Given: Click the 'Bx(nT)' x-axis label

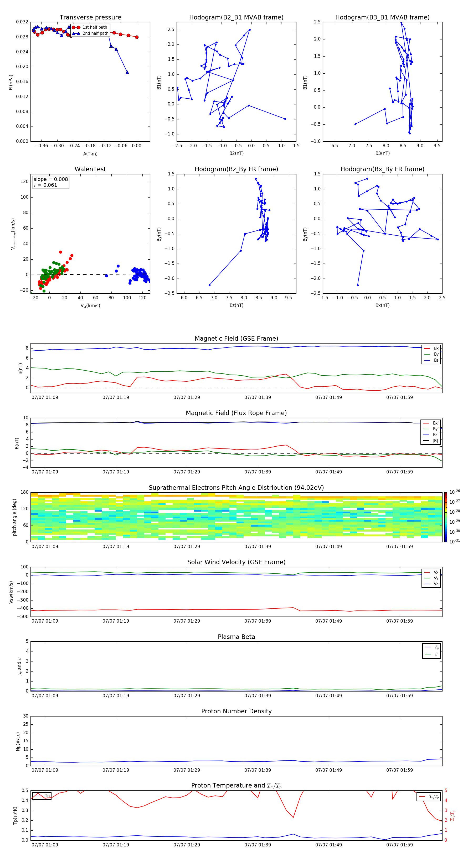Looking at the screenshot, I should point(382,306).
